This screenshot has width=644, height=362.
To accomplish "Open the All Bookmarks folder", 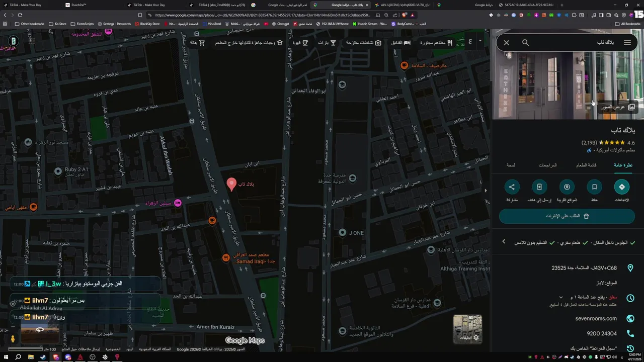I will coord(627,24).
